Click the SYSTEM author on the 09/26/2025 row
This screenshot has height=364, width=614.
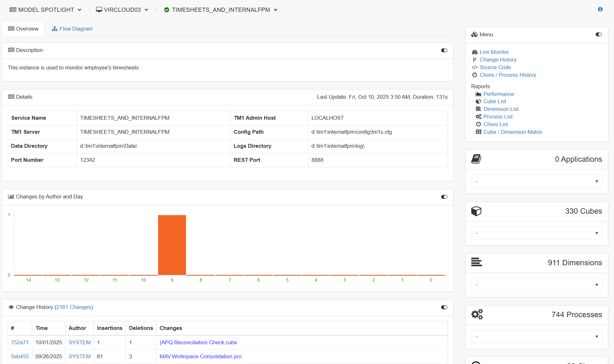(x=80, y=356)
